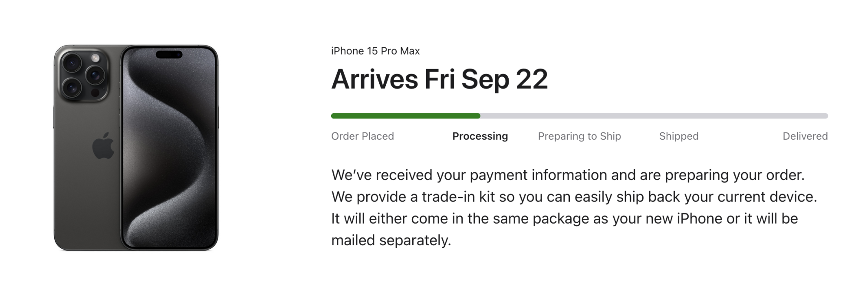Image resolution: width=868 pixels, height=283 pixels.
Task: Click the iPhone 15 Pro Max product name
Action: point(375,51)
